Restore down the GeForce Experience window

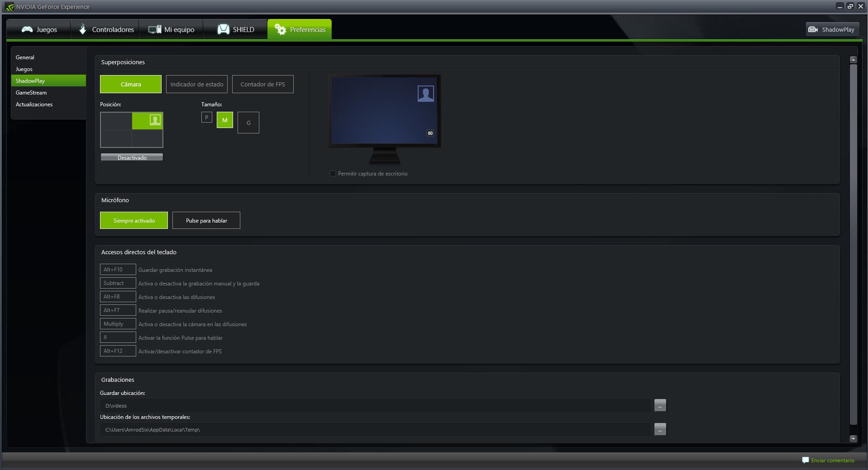850,6
